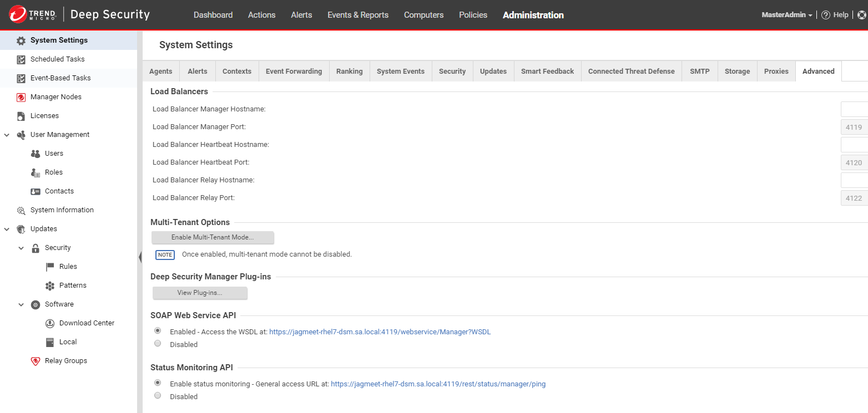Open the Policies menu
The width and height of the screenshot is (868, 413).
coord(473,15)
